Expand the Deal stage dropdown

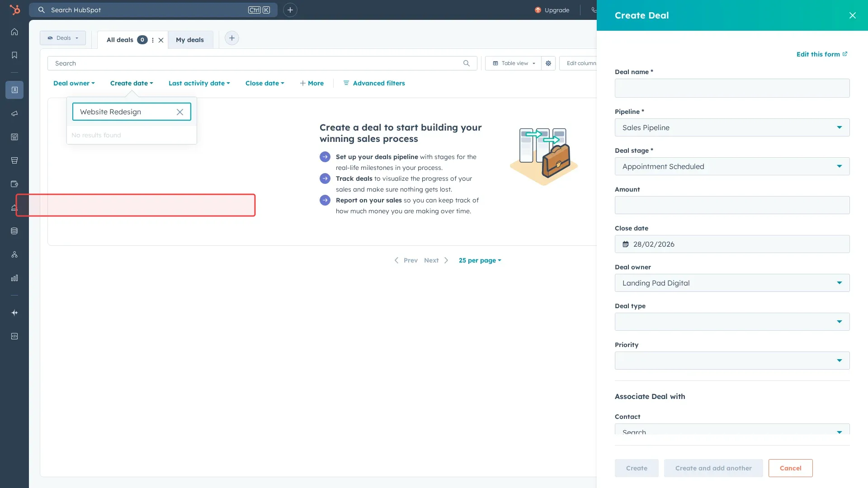tap(732, 166)
